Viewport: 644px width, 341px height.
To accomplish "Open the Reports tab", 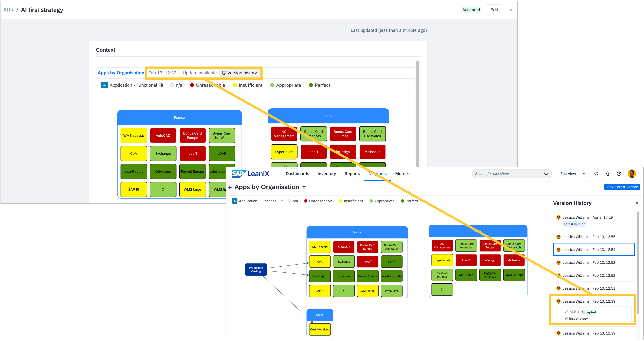I will click(352, 174).
